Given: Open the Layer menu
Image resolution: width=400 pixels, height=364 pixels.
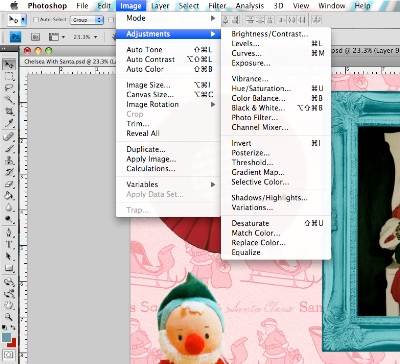Looking at the screenshot, I should (160, 6).
